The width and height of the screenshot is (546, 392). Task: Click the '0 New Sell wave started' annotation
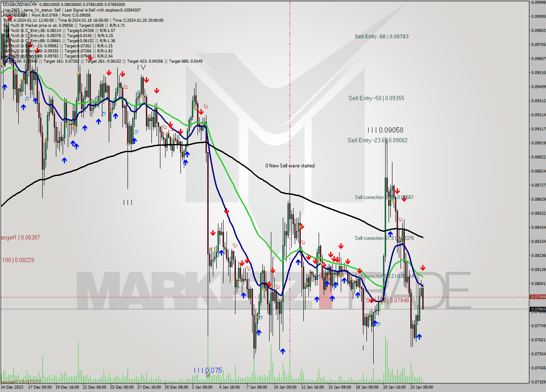tap(290, 166)
